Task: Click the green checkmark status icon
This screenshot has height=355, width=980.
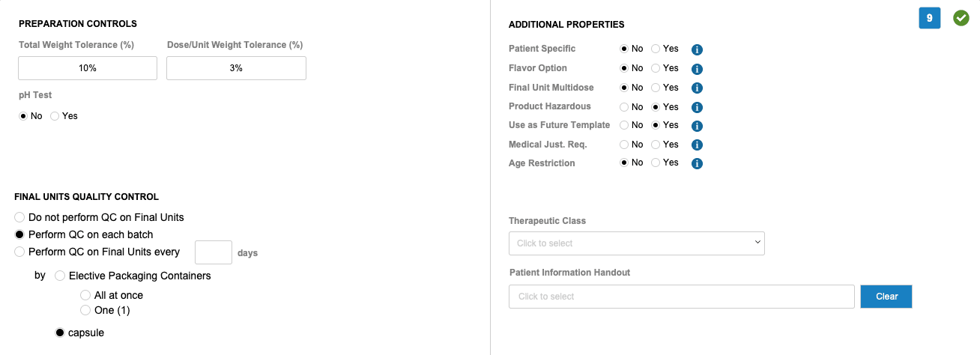Action: click(961, 18)
